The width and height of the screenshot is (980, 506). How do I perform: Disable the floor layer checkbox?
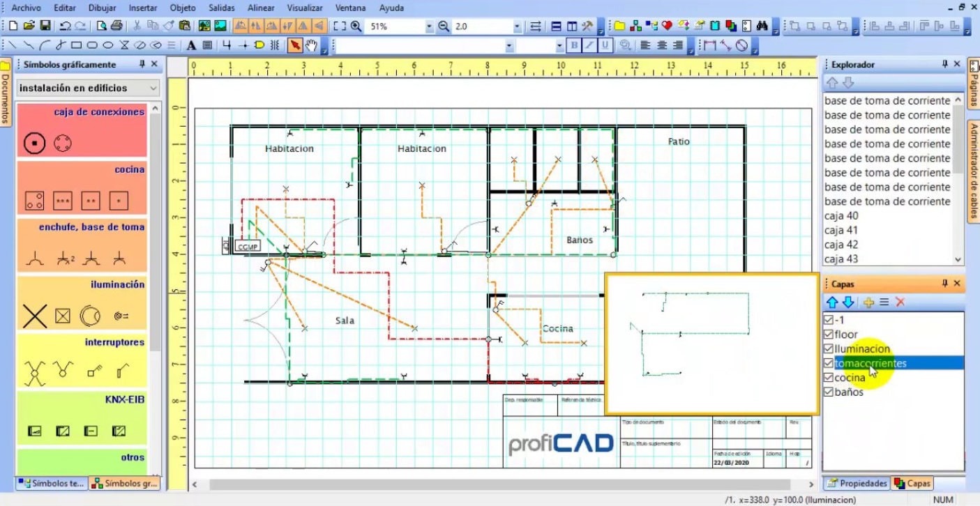(x=829, y=334)
